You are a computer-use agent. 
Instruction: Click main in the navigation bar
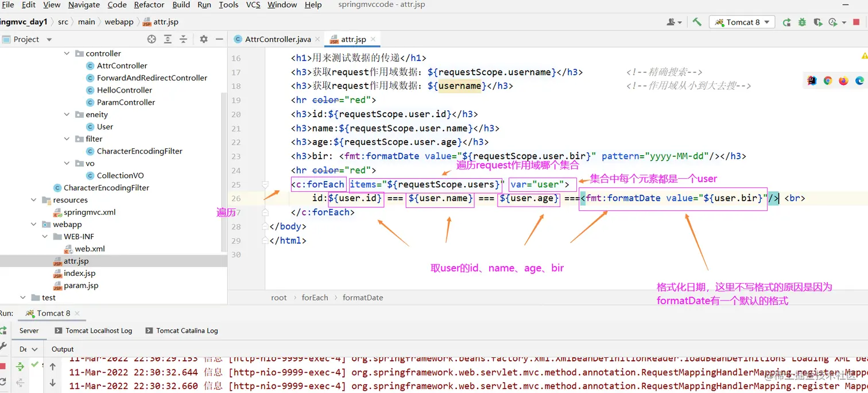coord(87,22)
